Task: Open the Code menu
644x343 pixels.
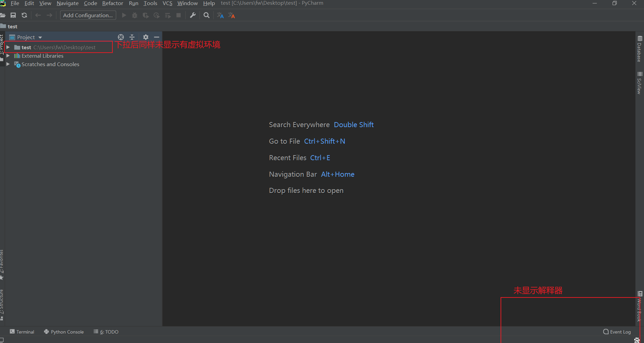Action: click(x=90, y=3)
